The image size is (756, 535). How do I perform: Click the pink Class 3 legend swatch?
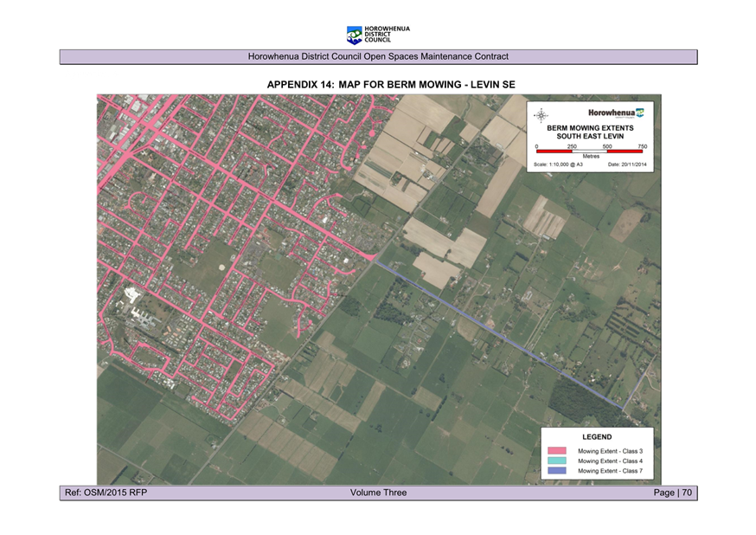tap(557, 450)
